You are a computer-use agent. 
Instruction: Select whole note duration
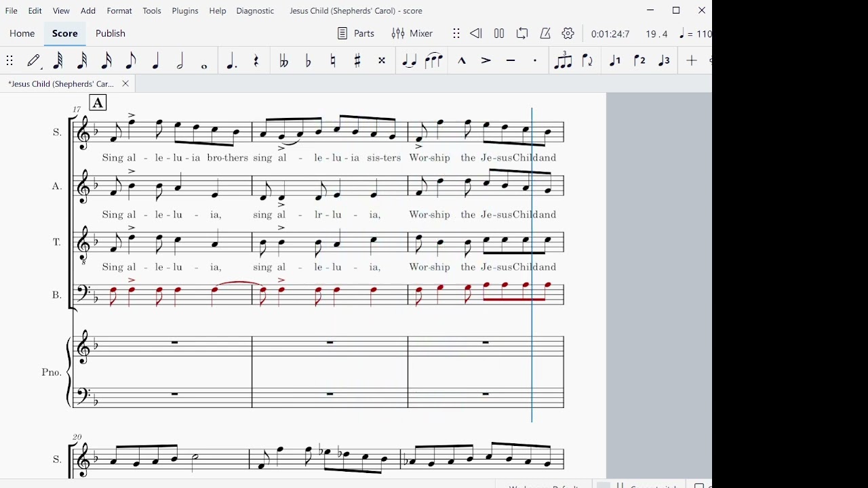[204, 66]
